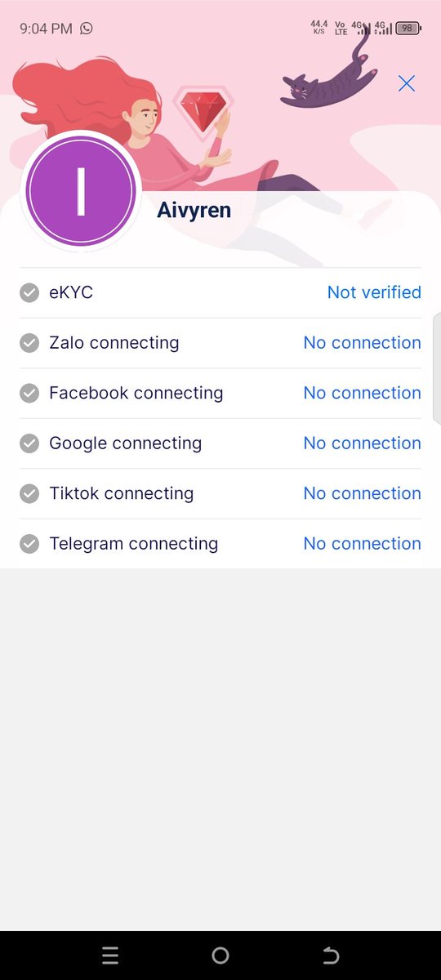
Task: Tap No connection beside Tiktok
Action: (362, 493)
